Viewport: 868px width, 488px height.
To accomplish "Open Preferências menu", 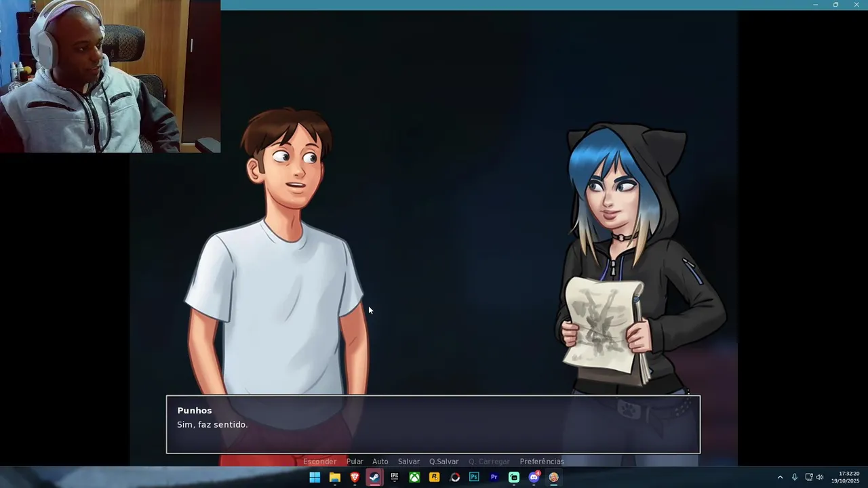I will tap(542, 462).
